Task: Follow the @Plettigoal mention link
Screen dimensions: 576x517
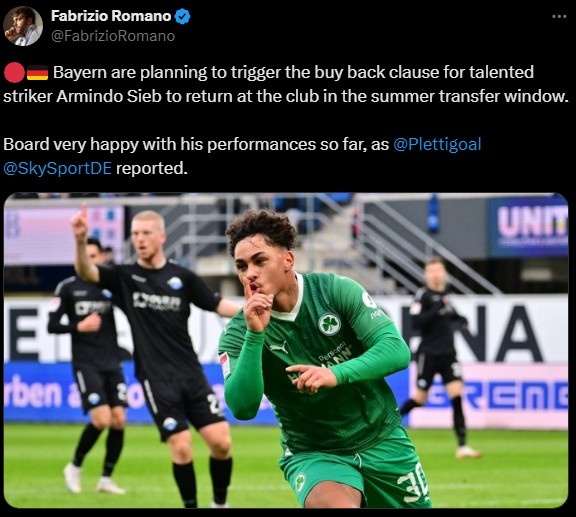Action: (437, 144)
